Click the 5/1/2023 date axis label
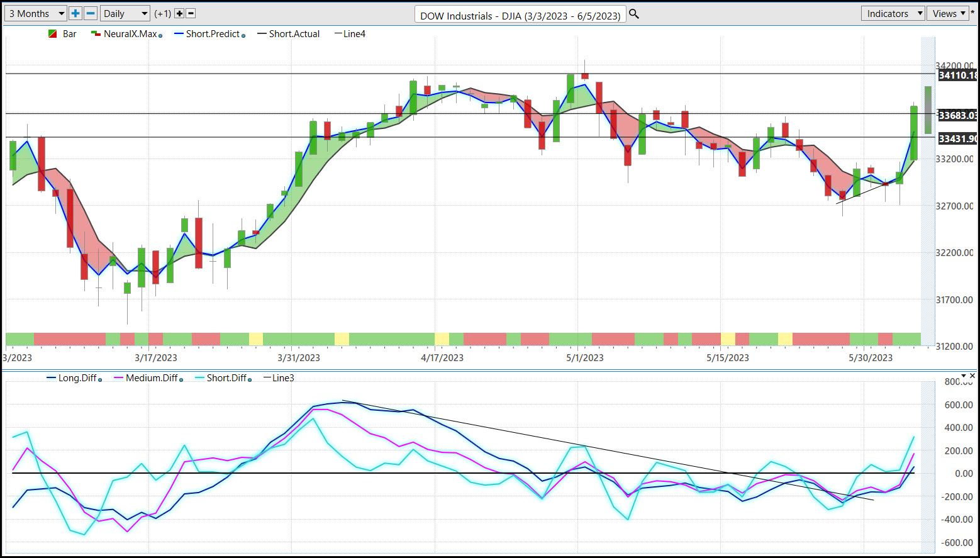Screen dimensions: 980x558 [x=585, y=358]
